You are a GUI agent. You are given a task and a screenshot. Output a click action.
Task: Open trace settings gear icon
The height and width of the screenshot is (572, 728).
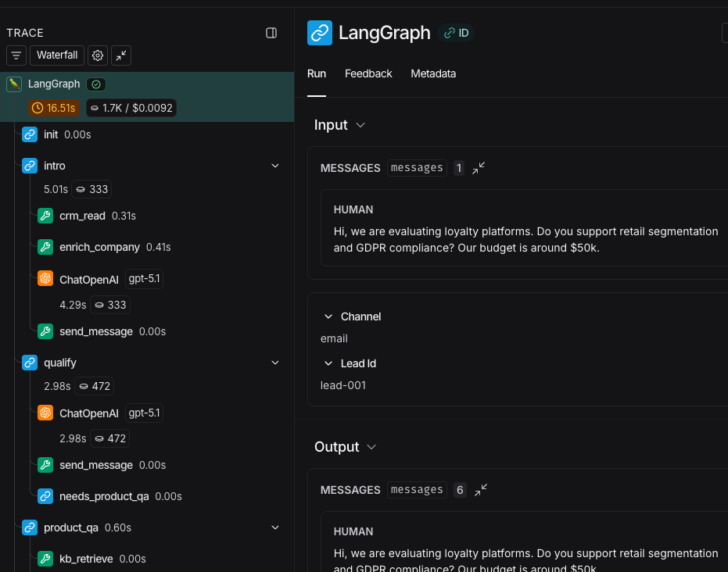point(98,55)
